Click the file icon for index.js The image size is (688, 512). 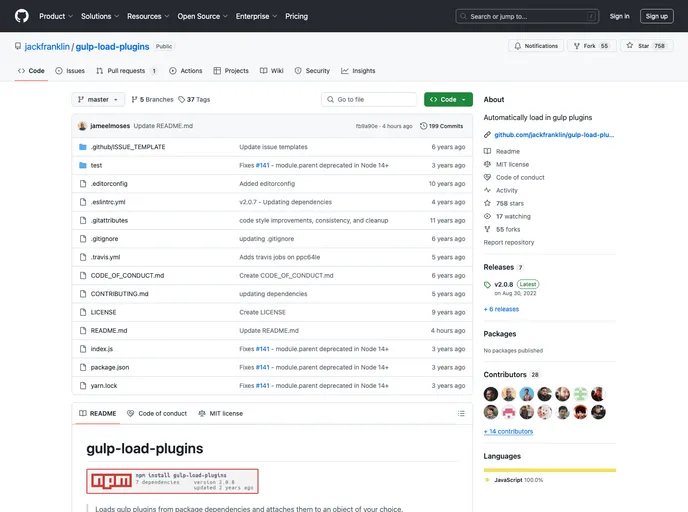tap(83, 349)
